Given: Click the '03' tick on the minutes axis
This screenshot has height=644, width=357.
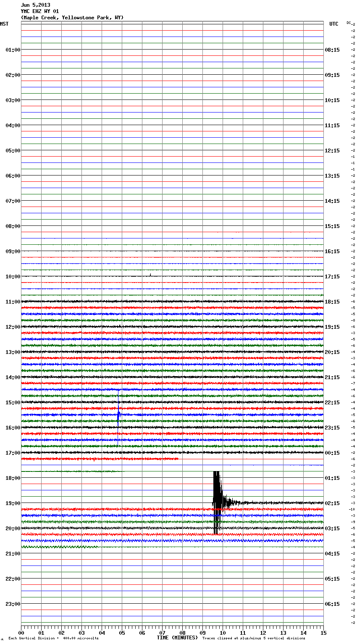Looking at the screenshot, I should tap(81, 633).
